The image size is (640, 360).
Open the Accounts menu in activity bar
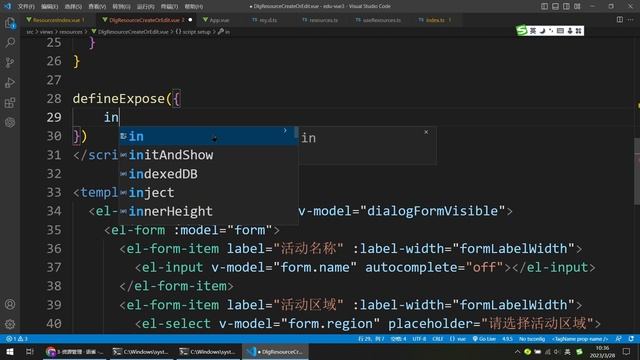tap(10, 304)
